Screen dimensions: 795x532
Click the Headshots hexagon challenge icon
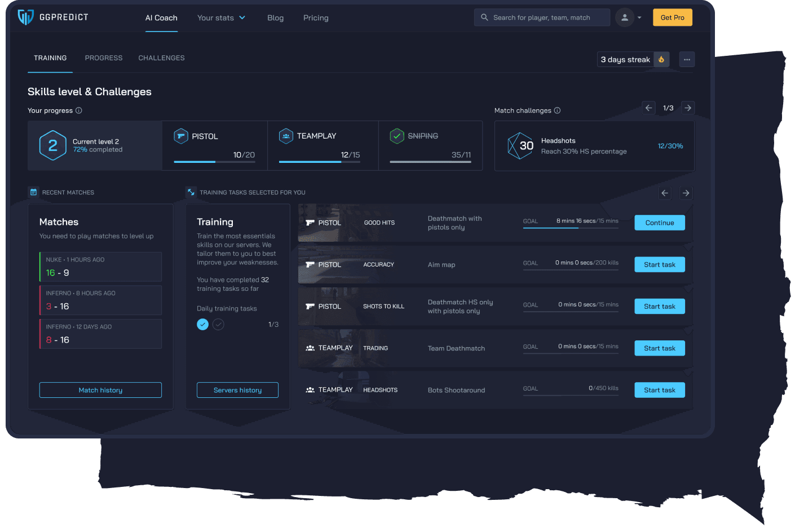click(521, 145)
